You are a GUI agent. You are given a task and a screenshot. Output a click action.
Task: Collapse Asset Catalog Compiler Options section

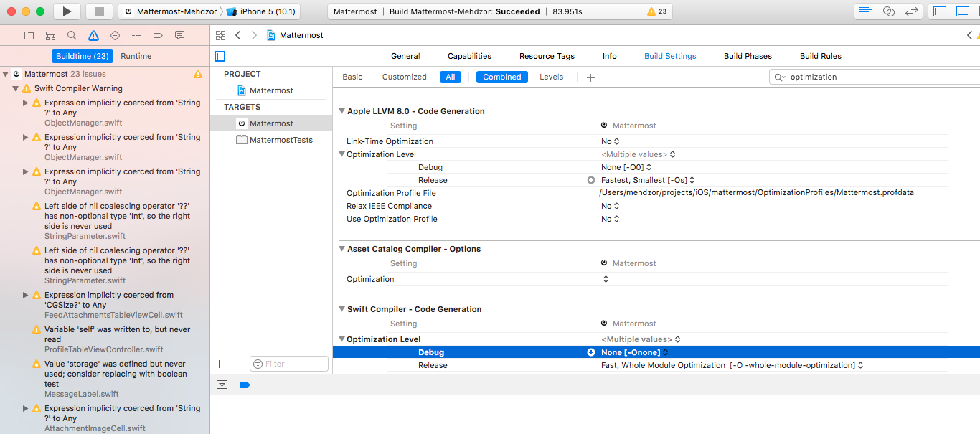click(342, 249)
